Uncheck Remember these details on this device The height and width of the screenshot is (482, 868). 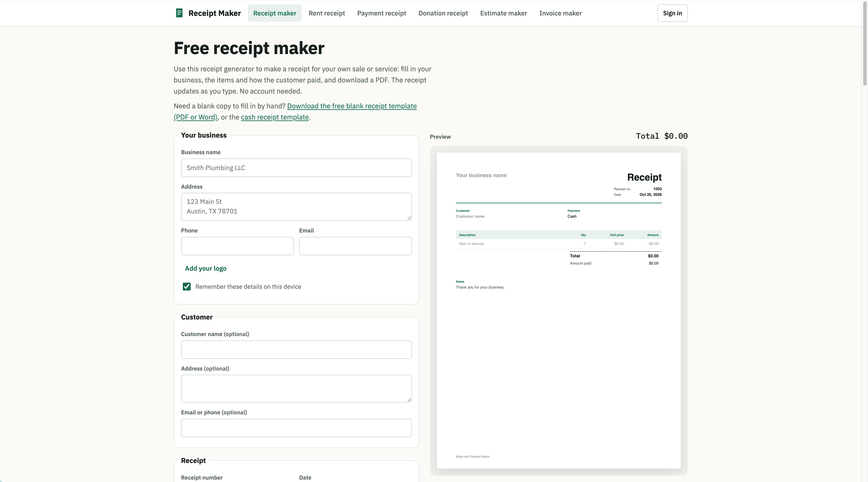(x=187, y=287)
